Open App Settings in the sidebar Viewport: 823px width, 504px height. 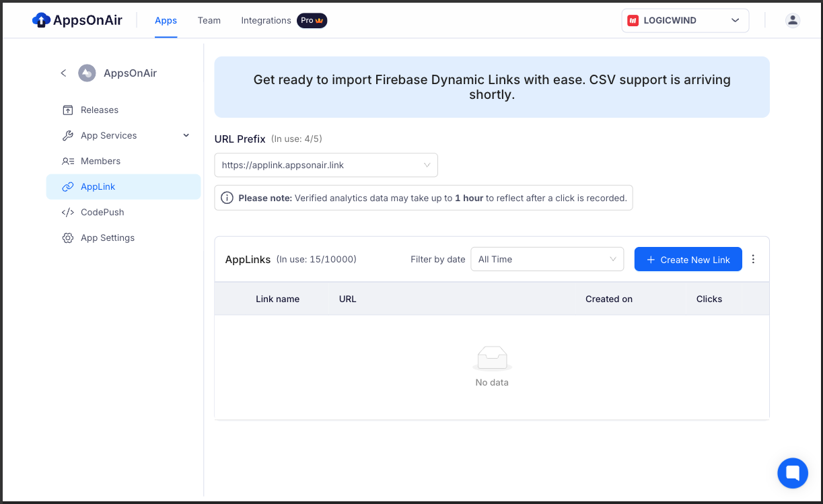pyautogui.click(x=123, y=238)
